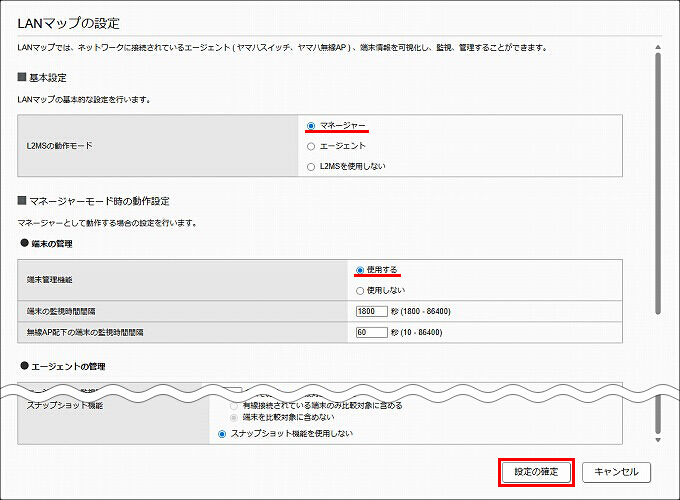Click the vertical scrollbar thumb
This screenshot has height=500, width=680.
pos(658,183)
